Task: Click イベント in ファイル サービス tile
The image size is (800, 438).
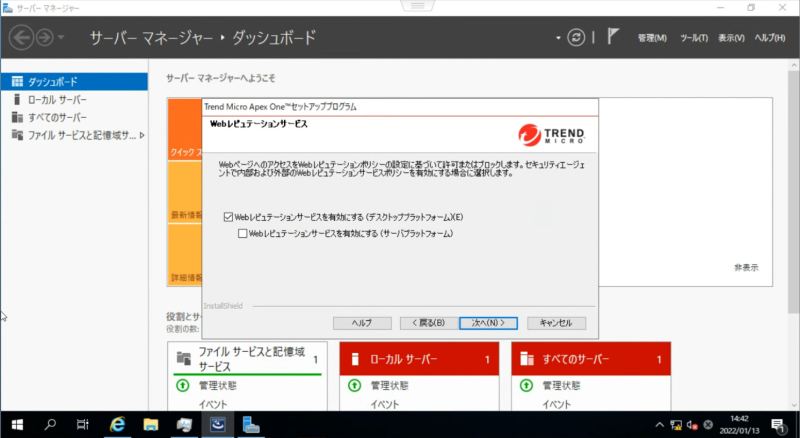Action: pyautogui.click(x=213, y=404)
